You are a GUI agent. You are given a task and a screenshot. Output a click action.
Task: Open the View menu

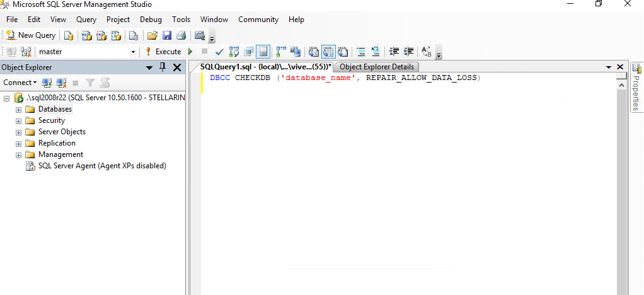tap(58, 20)
